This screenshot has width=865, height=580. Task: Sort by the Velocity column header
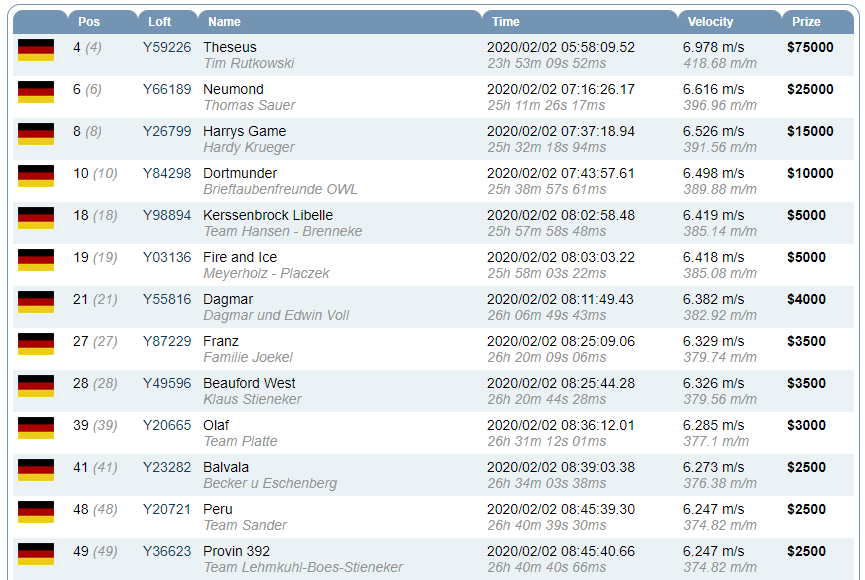pos(710,22)
